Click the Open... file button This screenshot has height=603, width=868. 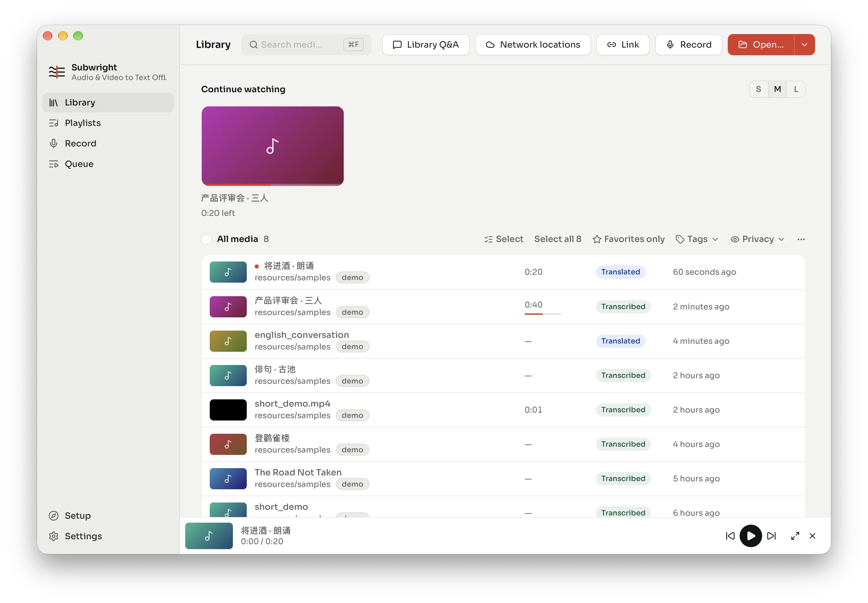point(760,45)
